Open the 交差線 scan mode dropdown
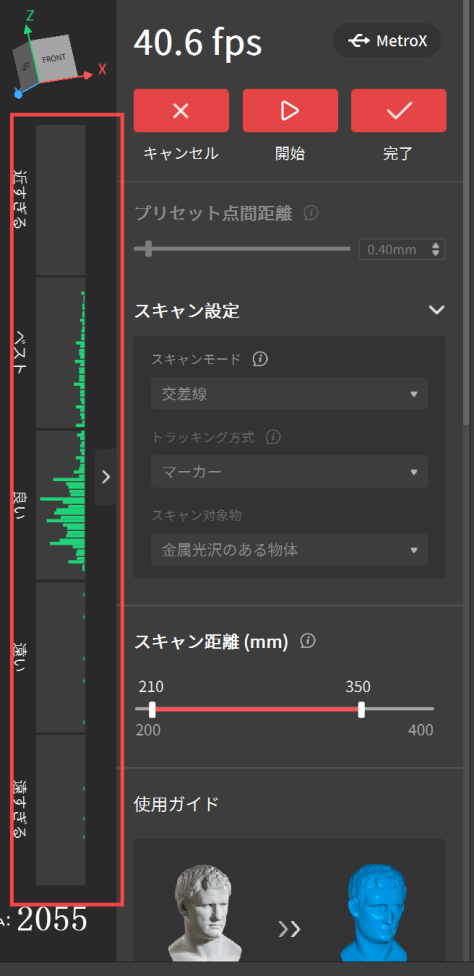This screenshot has width=474, height=976. (289, 393)
